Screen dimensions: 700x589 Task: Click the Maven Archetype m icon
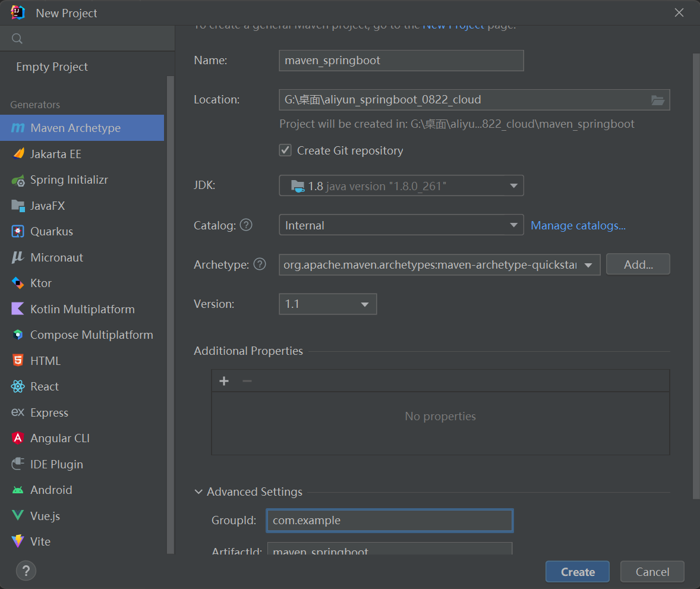click(x=18, y=128)
